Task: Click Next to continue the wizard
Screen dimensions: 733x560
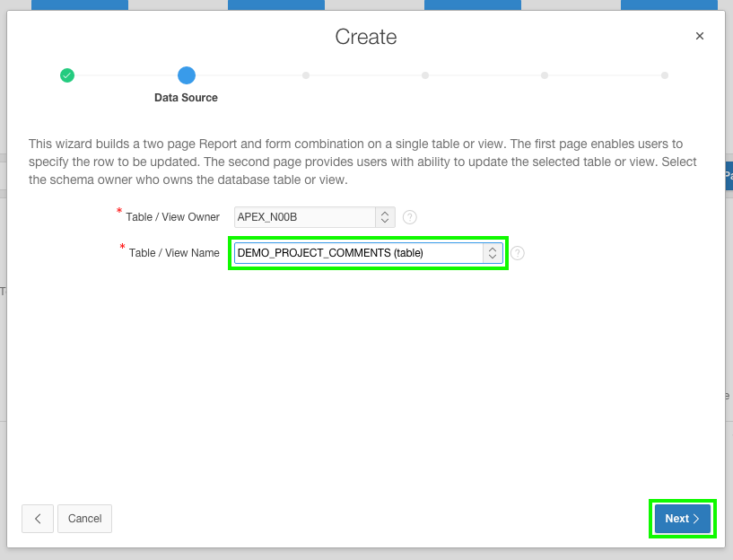Action: pyautogui.click(x=682, y=519)
